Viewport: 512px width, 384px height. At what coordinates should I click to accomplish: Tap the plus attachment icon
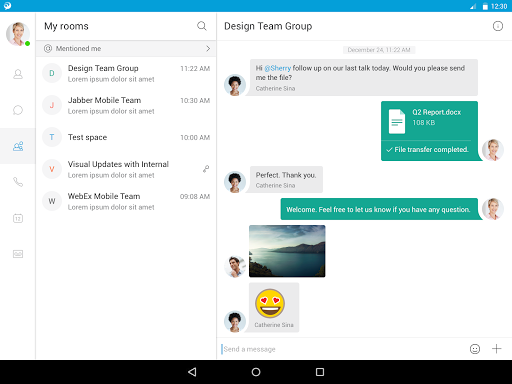497,349
